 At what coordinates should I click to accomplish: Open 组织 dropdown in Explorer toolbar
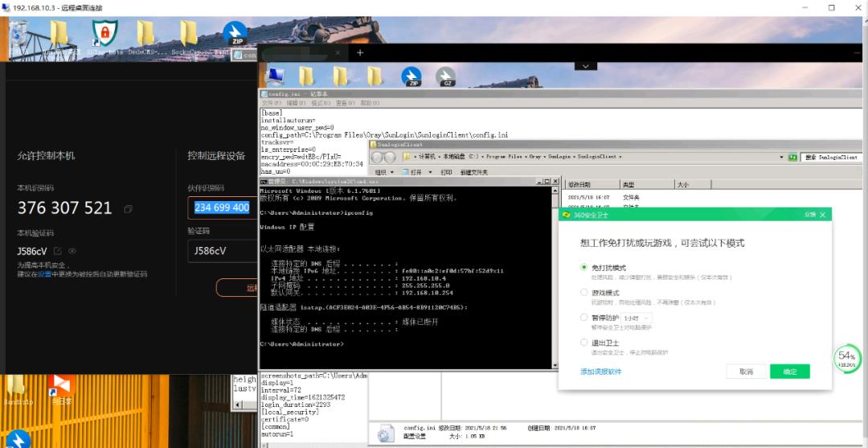(384, 172)
